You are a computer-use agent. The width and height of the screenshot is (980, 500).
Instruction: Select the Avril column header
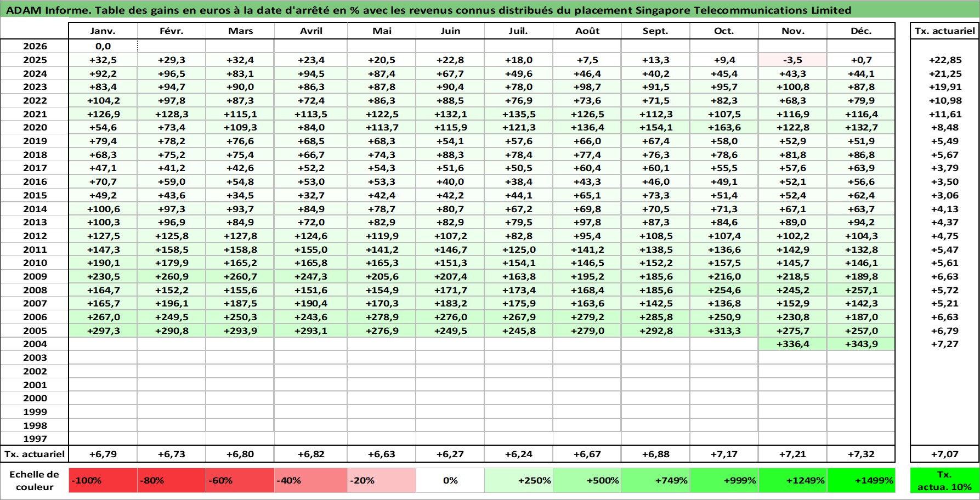coord(311,31)
